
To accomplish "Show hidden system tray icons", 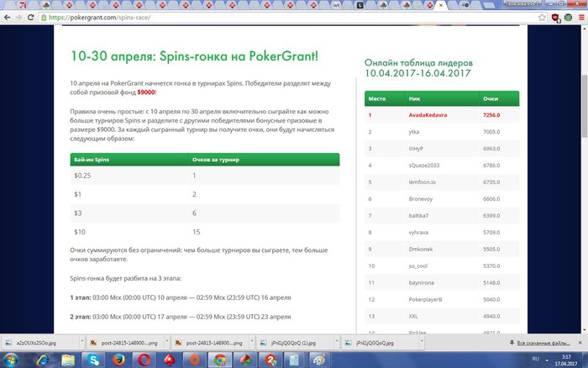I will coord(547,360).
